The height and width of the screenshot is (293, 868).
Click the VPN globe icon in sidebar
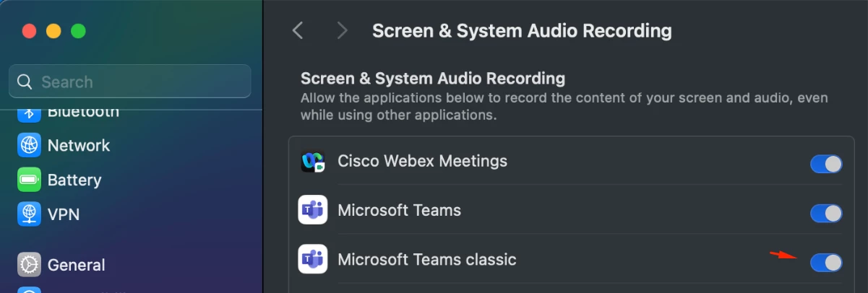coord(30,214)
